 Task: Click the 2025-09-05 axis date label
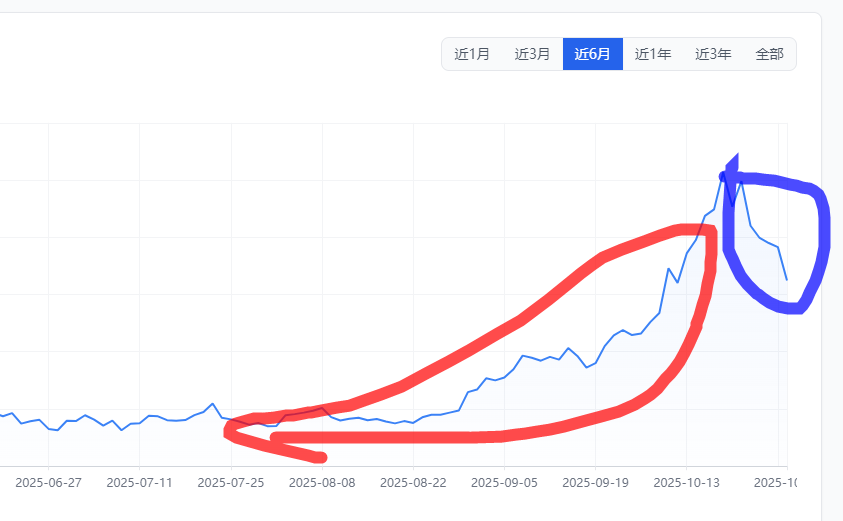504,482
